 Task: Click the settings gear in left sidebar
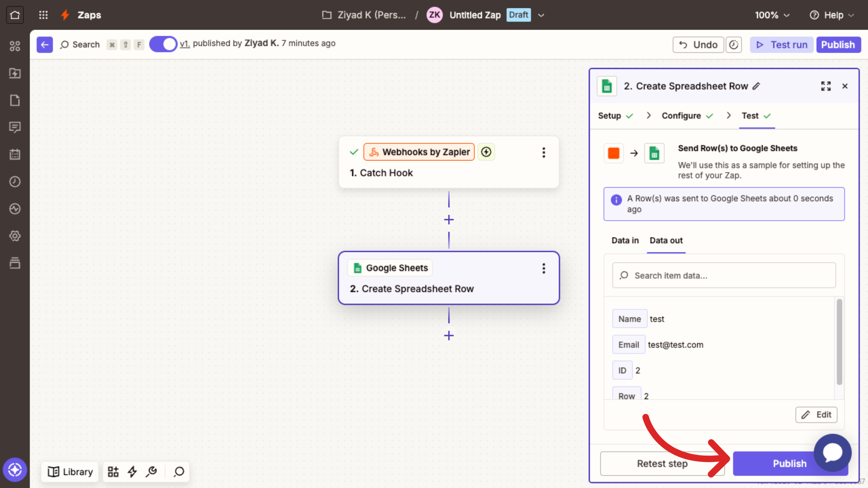click(15, 236)
